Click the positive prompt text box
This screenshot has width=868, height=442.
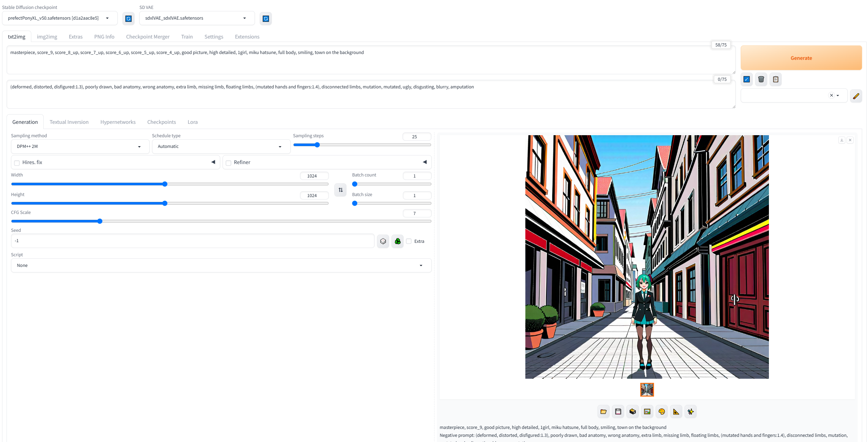371,60
